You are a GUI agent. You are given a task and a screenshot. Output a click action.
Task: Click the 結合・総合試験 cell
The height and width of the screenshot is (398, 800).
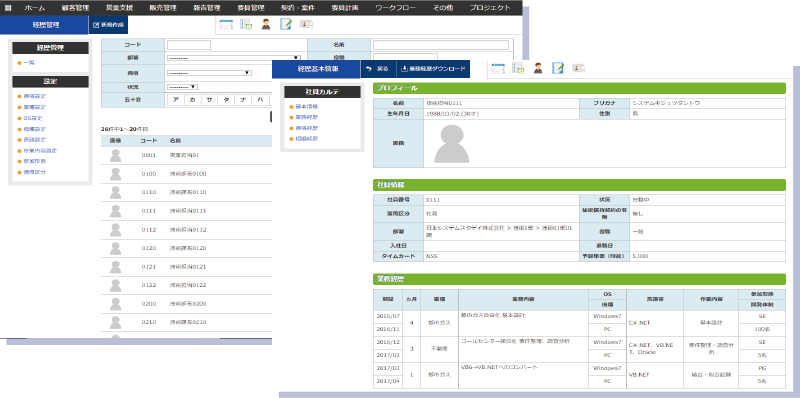[711, 375]
